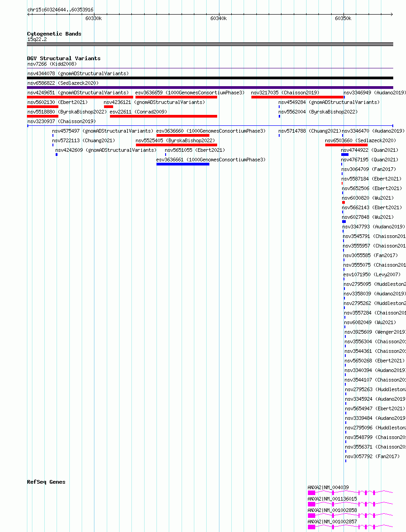Click nsv5654947 (Ebert2021) label

pyautogui.click(x=375, y=408)
